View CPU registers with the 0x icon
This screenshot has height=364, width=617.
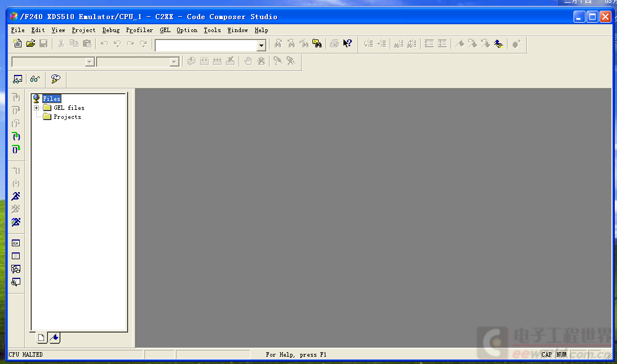[x=16, y=243]
